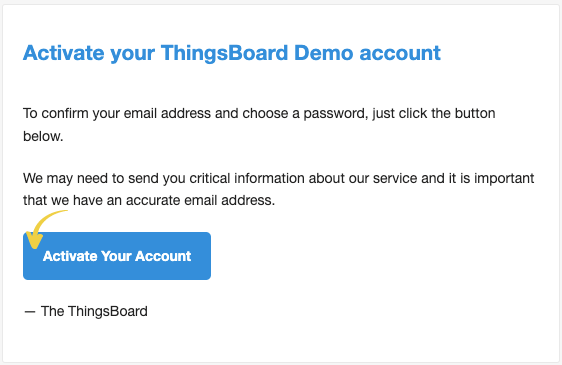This screenshot has width=562, height=365.
Task: Click the word 'important' in the second paragraph
Action: coord(504,179)
